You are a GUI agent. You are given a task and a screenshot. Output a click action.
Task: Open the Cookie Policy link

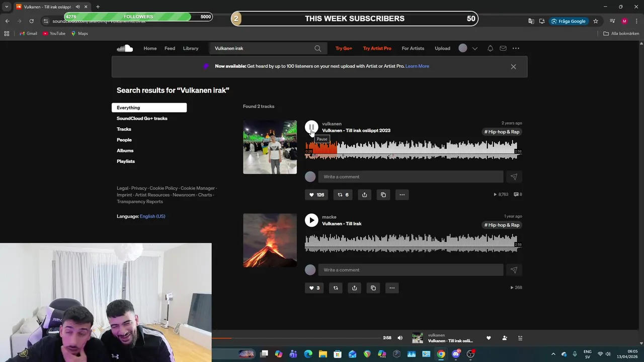click(164, 188)
